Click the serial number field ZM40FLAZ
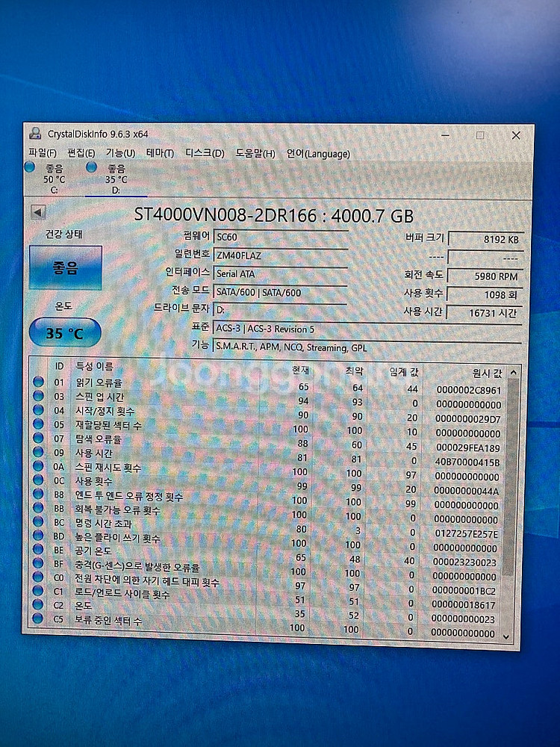 click(x=280, y=255)
